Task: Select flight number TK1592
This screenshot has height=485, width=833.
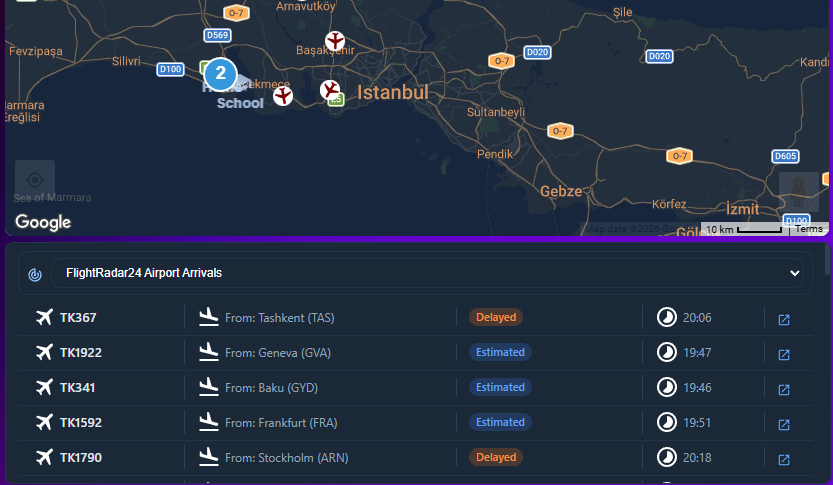Action: 81,423
